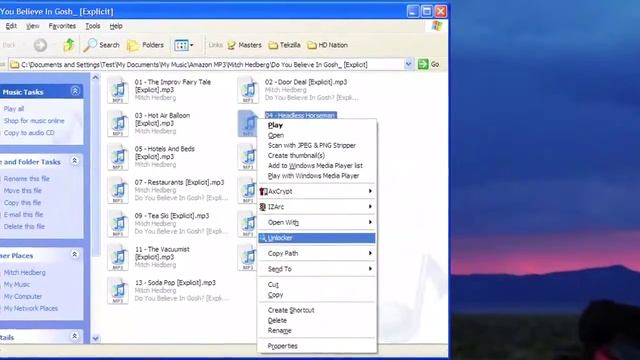Choose Properties in the context menu
The height and width of the screenshot is (360, 640).
[317, 346]
